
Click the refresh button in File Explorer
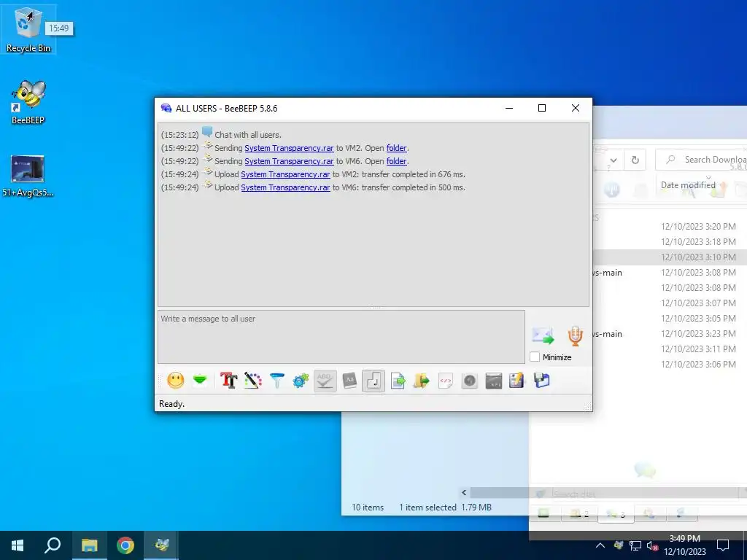tap(635, 160)
